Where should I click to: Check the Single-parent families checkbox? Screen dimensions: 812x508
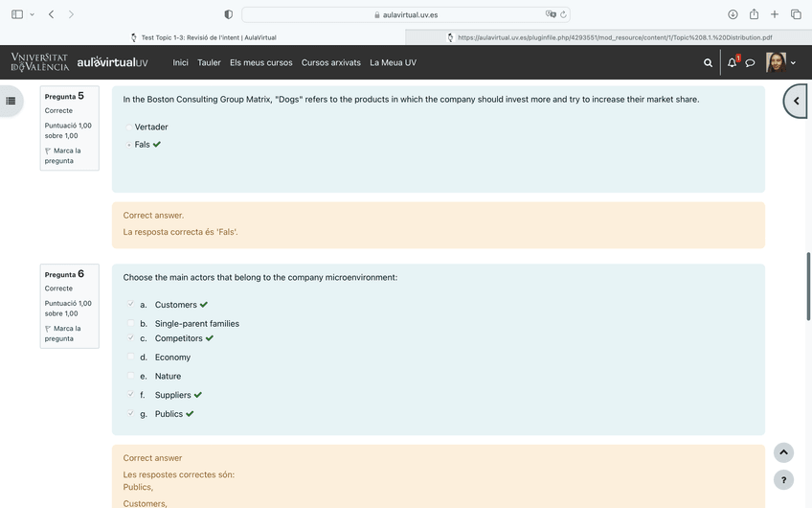131,324
